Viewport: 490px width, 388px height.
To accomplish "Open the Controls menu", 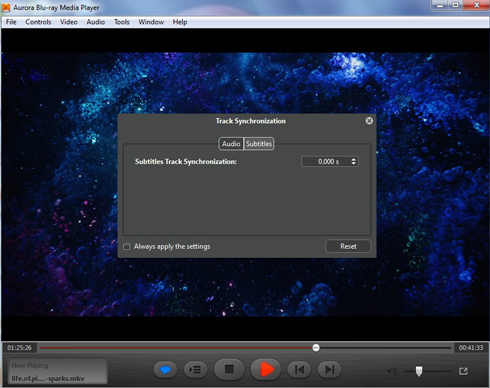I will coord(38,22).
